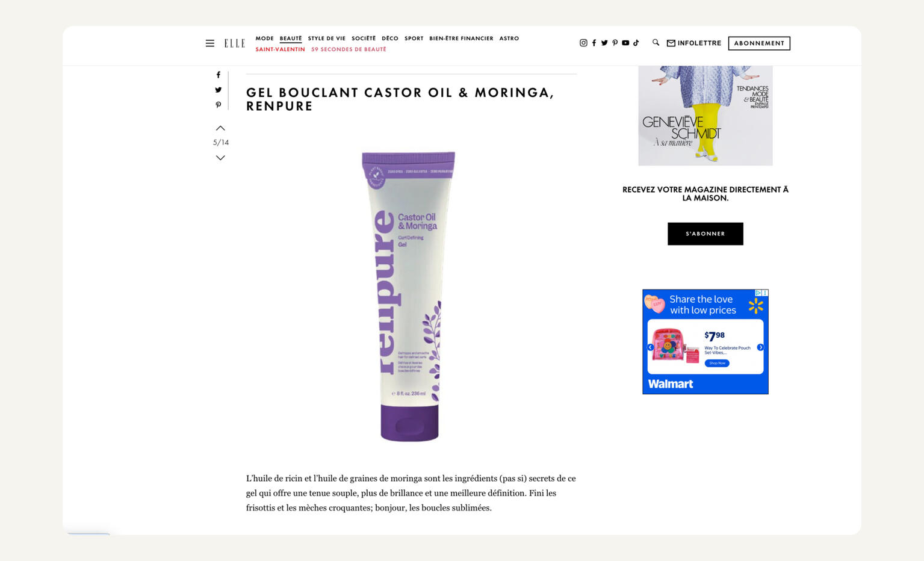Open the Saint-Valentin link

click(x=280, y=49)
